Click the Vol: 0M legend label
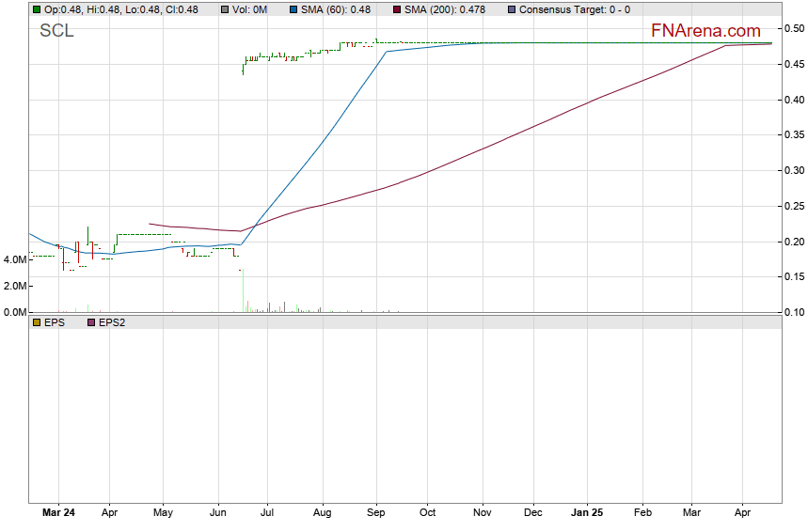Image resolution: width=808 pixels, height=532 pixels. pyautogui.click(x=250, y=9)
